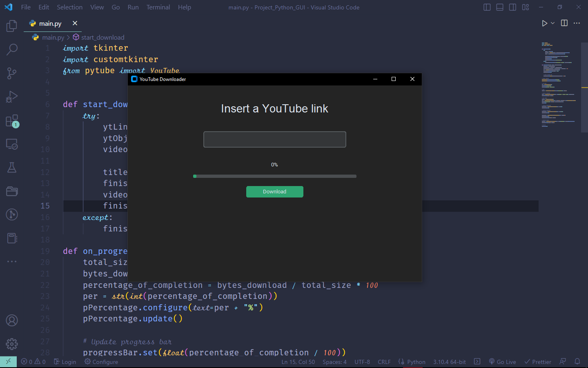Click Ln 15, Col 50 cursor position
The image size is (588, 368).
(298, 362)
